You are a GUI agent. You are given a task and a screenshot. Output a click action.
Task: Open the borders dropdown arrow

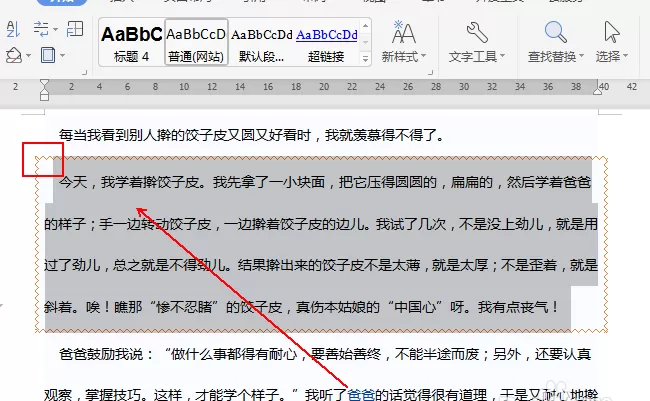(x=62, y=56)
